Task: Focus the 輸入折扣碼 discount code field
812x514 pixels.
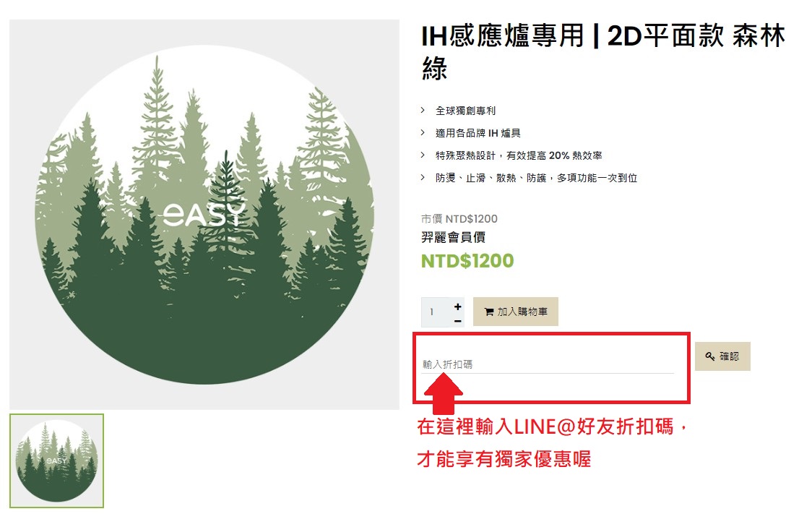Action: (x=548, y=364)
